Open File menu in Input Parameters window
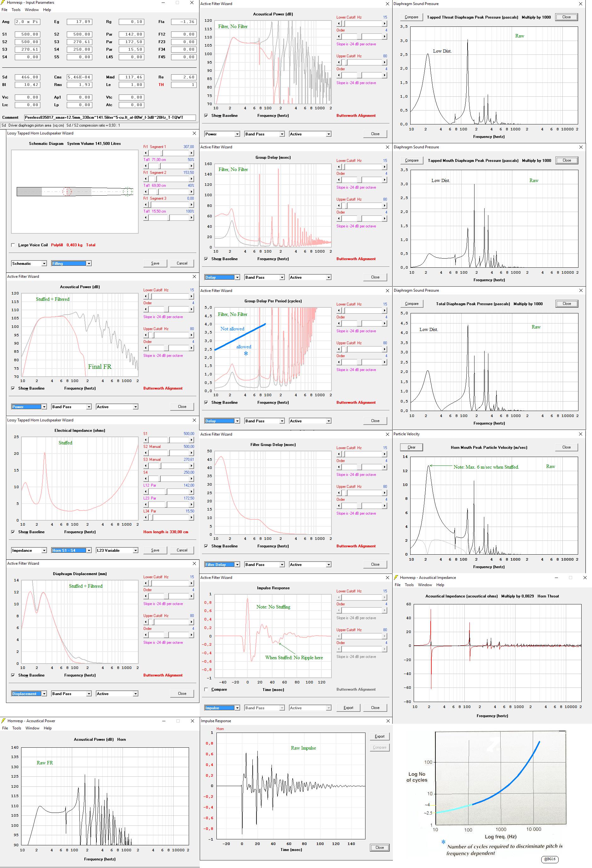 (x=4, y=10)
